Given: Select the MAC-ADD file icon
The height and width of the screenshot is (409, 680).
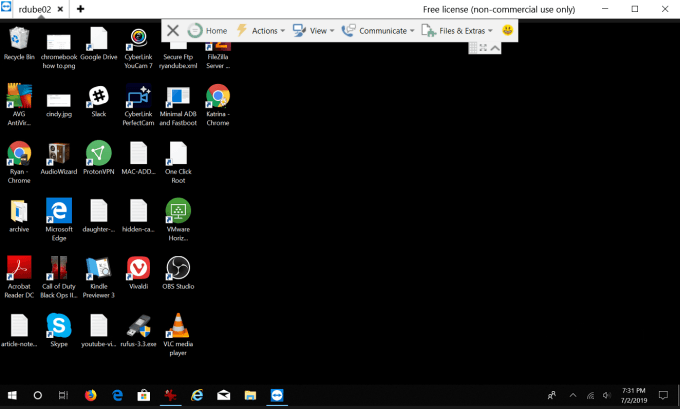Looking at the screenshot, I should coord(138,158).
